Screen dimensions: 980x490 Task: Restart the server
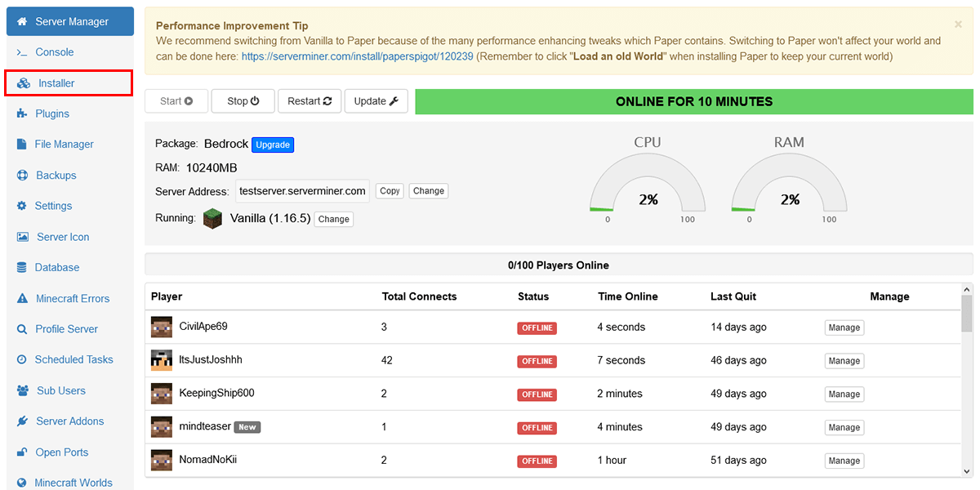[310, 101]
